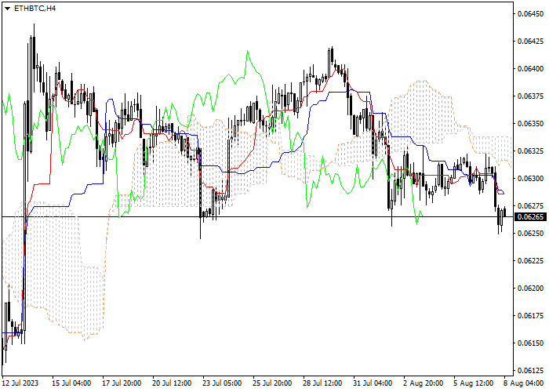Click the 0.06350 price axis label

point(530,124)
